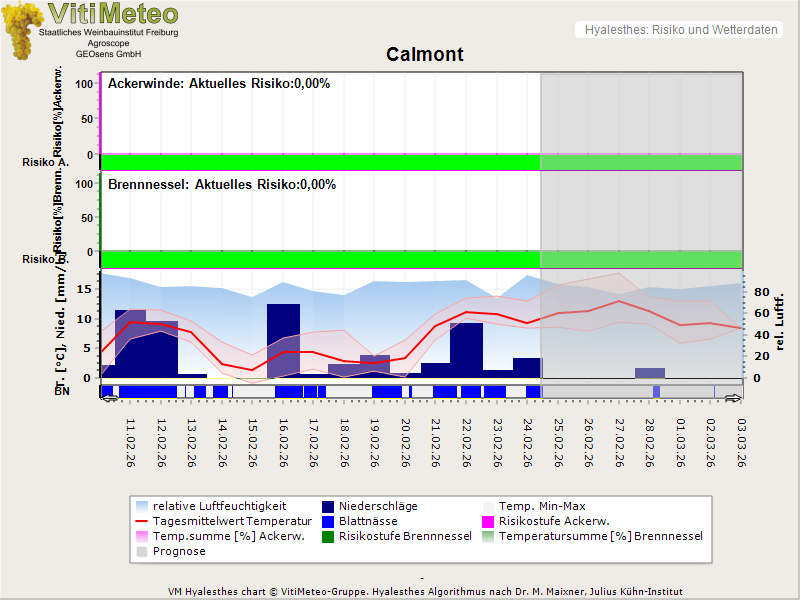Screen dimensions: 800x600
Task: Click the Brennnessel: Aktuelles Risiko heading
Action: click(222, 185)
